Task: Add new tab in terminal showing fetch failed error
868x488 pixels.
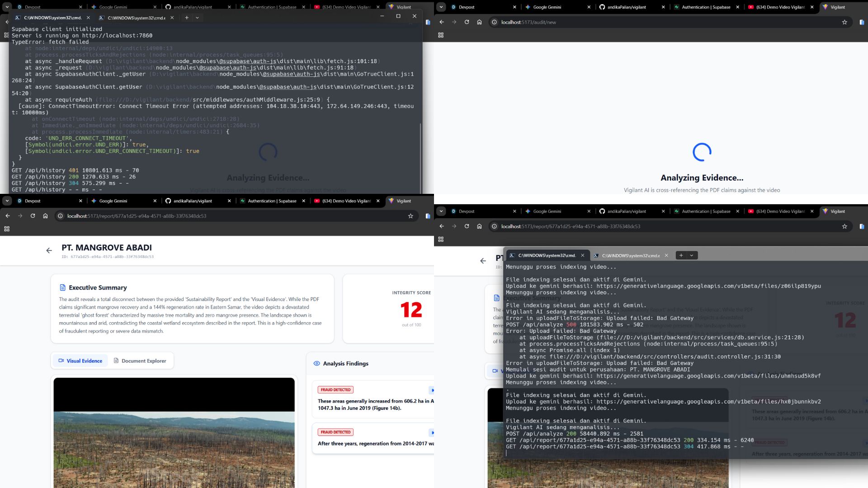Action: click(x=187, y=18)
